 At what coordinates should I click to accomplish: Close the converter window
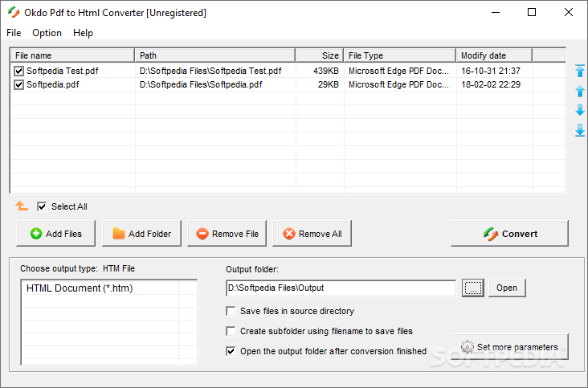pos(569,12)
